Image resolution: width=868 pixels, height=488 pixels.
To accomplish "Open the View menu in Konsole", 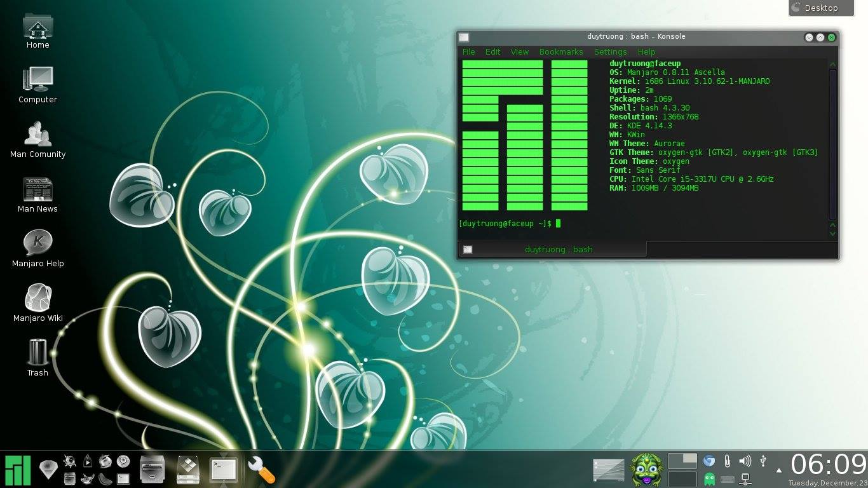I will [520, 52].
